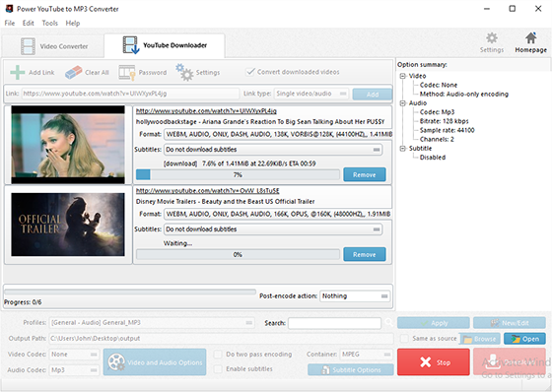Open the Video Codec dropdown
Viewport: 552px width, 392px height.
74,355
